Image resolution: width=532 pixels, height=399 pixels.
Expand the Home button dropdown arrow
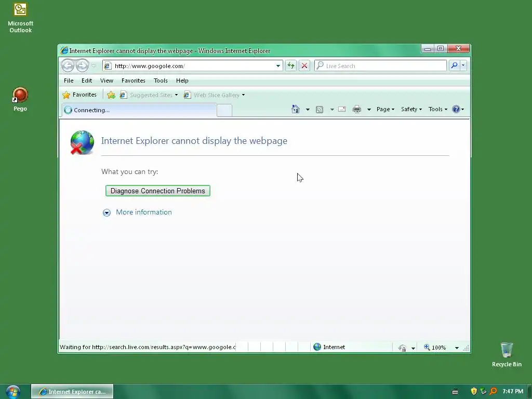pyautogui.click(x=308, y=109)
